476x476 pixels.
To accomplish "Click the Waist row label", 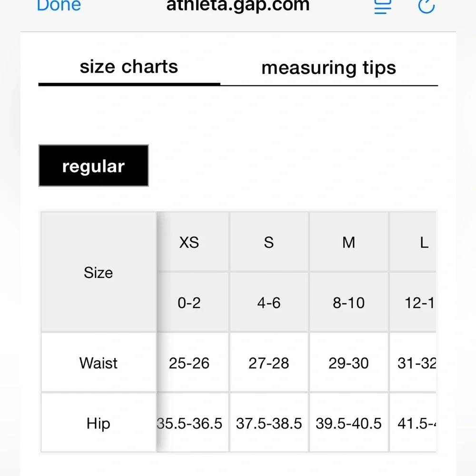I will (x=99, y=362).
